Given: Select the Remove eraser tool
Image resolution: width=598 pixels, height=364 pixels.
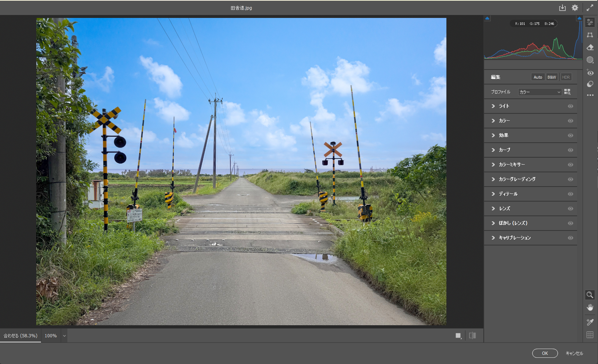Looking at the screenshot, I should (590, 48).
